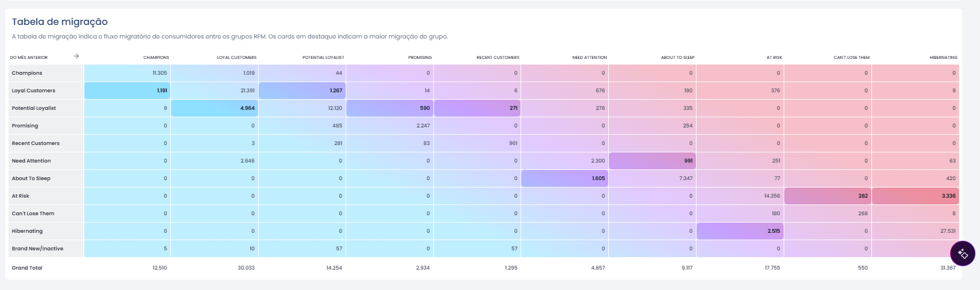Select the Loyal Customers column header
The width and height of the screenshot is (980, 290).
click(237, 57)
